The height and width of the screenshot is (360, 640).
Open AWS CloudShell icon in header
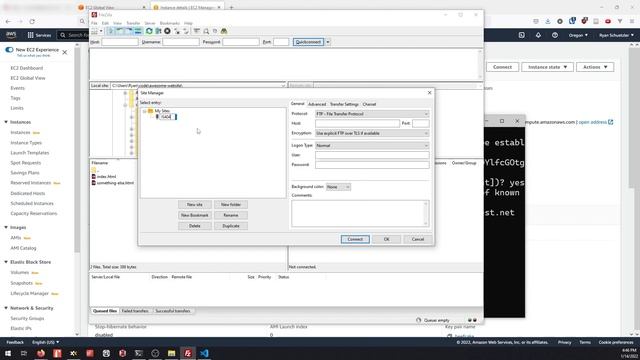522,35
